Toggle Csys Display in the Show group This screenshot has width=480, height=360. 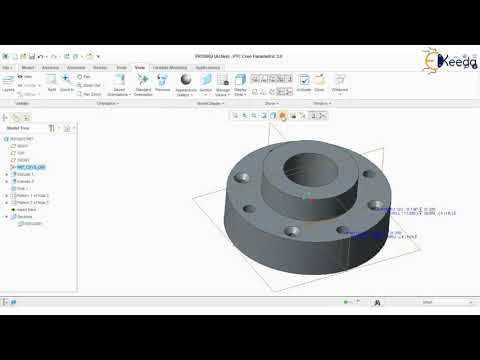click(281, 91)
